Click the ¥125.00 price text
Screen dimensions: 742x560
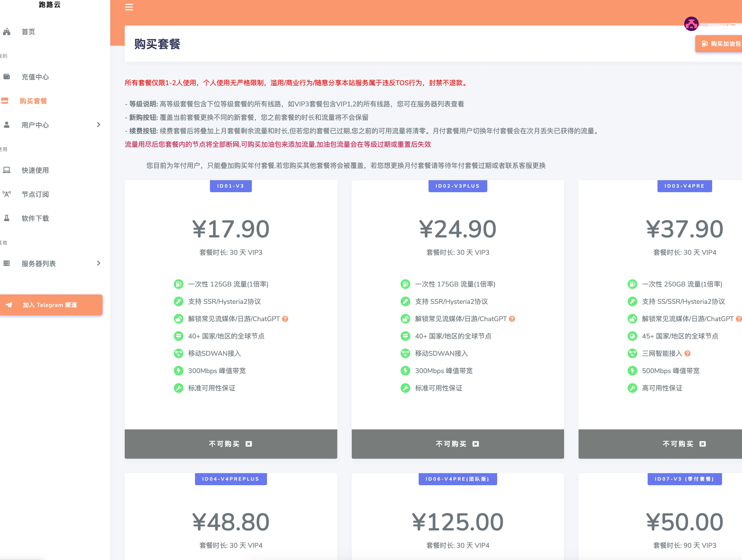click(x=457, y=522)
